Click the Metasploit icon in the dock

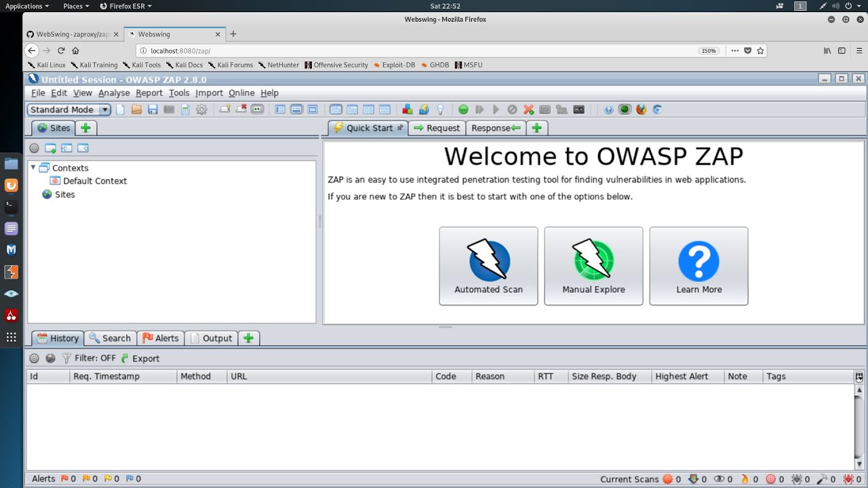(11, 250)
